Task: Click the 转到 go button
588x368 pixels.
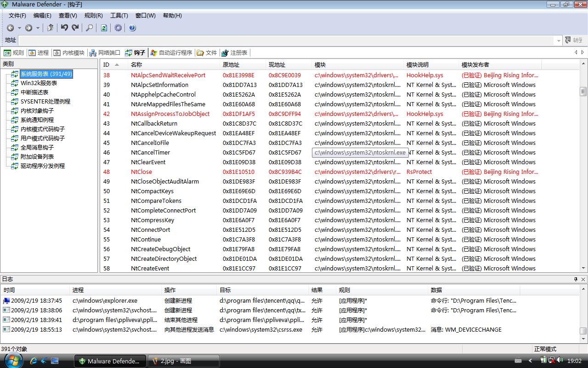Action: click(x=574, y=40)
